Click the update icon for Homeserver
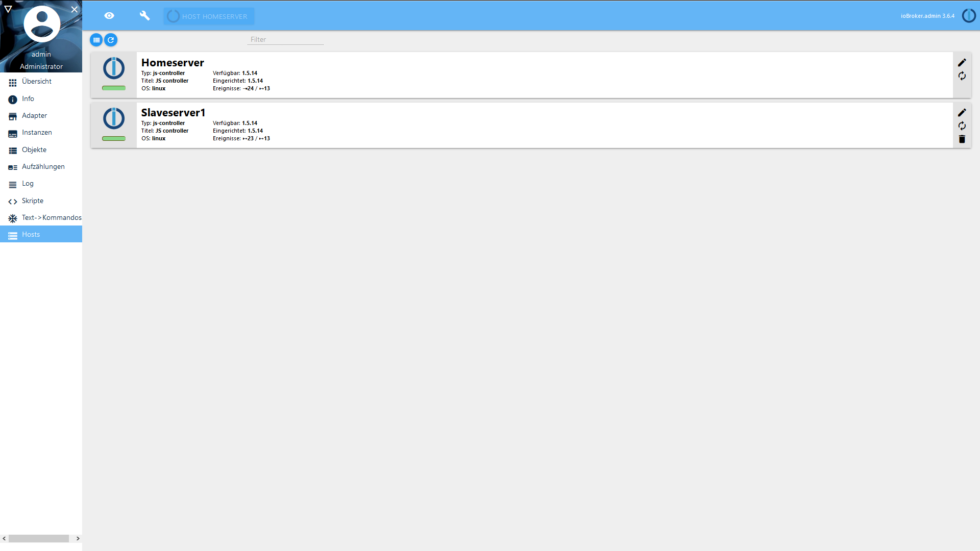Viewport: 980px width, 551px height. (x=962, y=76)
